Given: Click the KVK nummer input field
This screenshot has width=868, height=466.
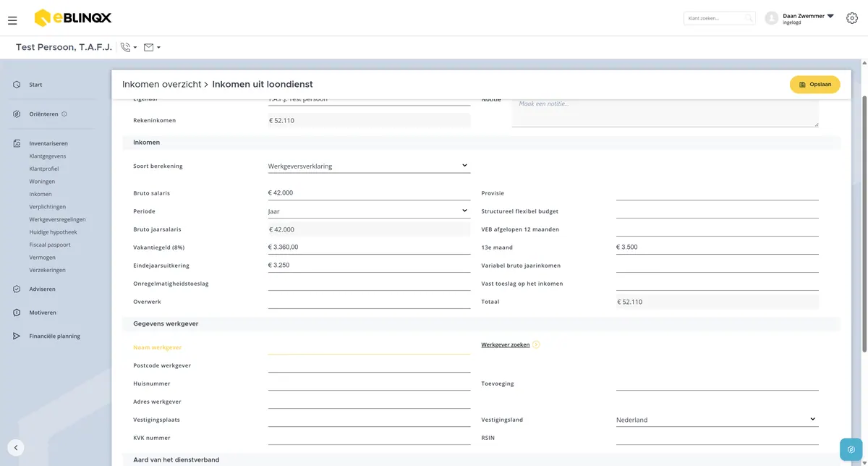Looking at the screenshot, I should point(369,438).
